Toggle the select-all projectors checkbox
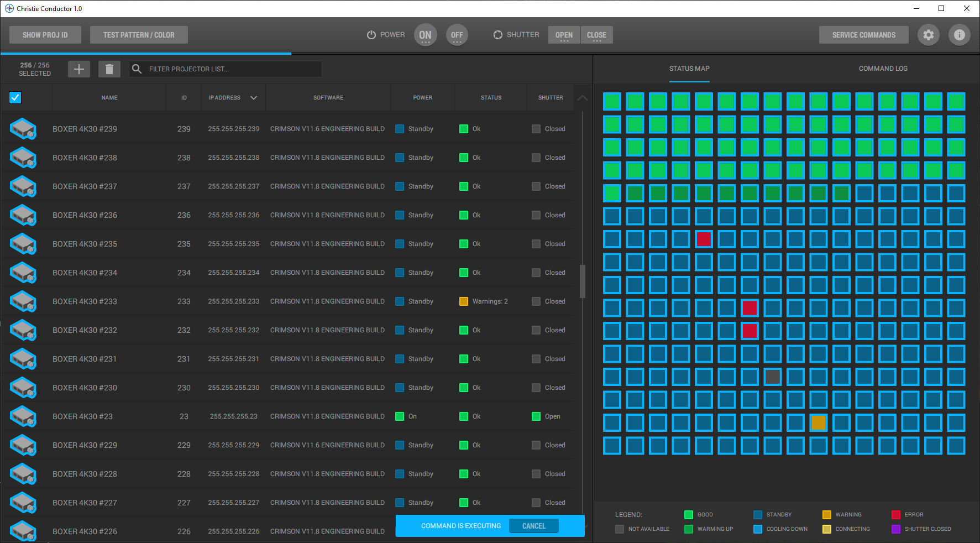Image resolution: width=980 pixels, height=543 pixels. (15, 97)
